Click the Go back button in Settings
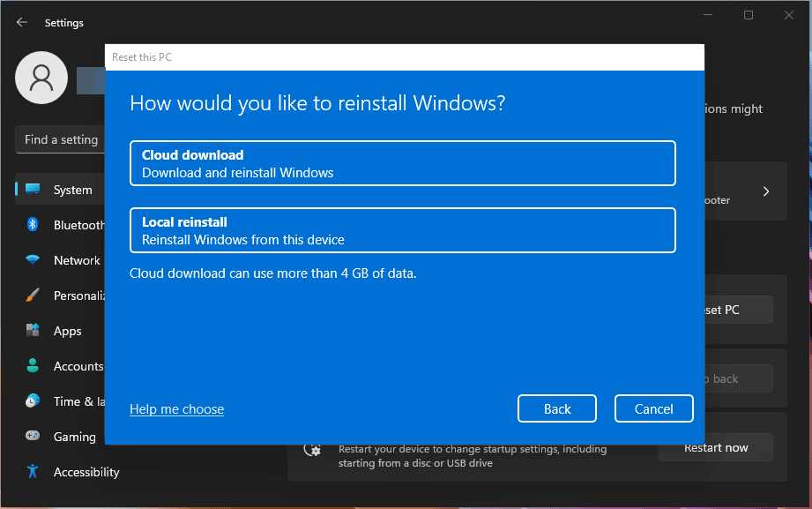This screenshot has height=509, width=812. point(739,378)
